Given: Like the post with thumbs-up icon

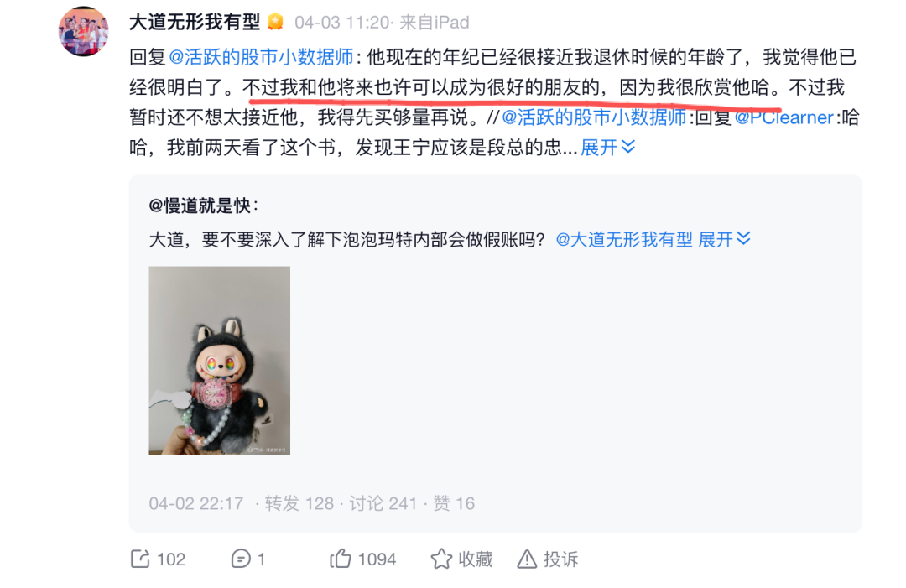Looking at the screenshot, I should point(341,559).
